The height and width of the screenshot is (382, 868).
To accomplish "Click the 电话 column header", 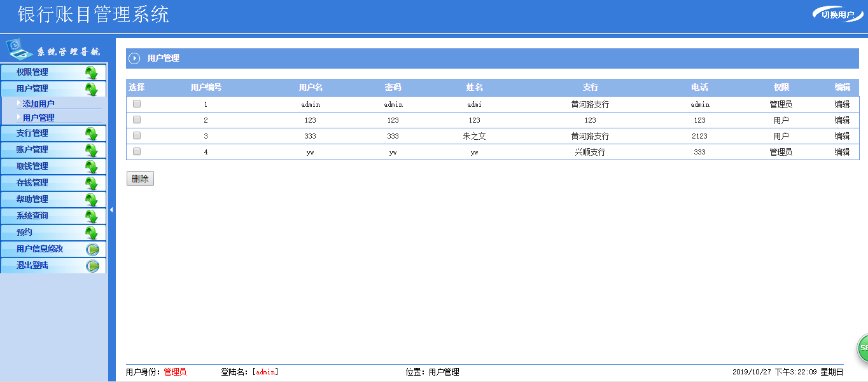I will tap(699, 87).
